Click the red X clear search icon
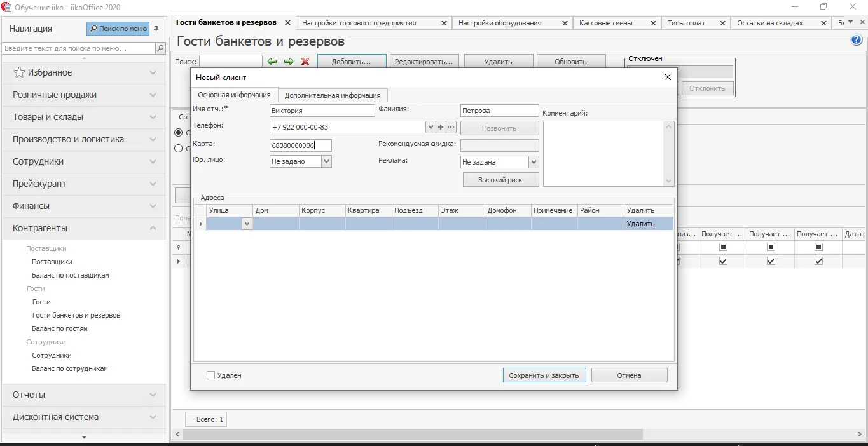The width and height of the screenshot is (868, 446). tap(305, 62)
